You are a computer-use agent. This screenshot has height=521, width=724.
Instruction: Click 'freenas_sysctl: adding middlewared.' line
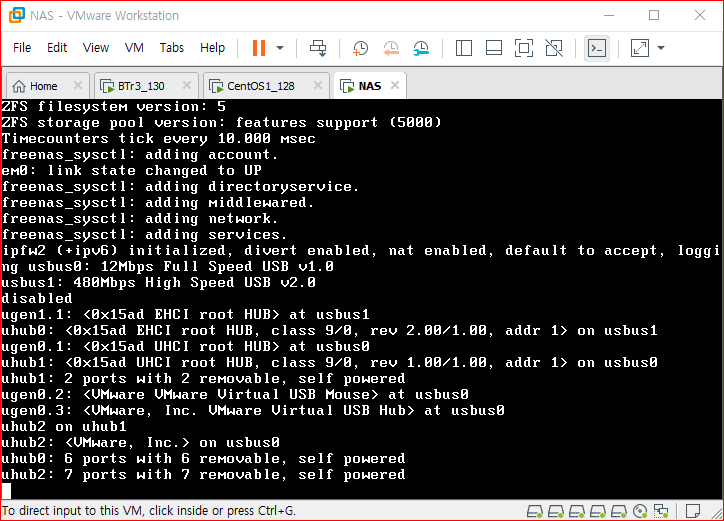click(x=157, y=202)
